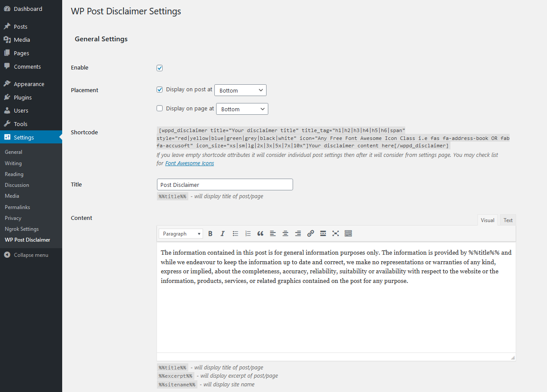Select WP Post Disclaimer submenu item
This screenshot has height=392, width=547.
coord(27,240)
